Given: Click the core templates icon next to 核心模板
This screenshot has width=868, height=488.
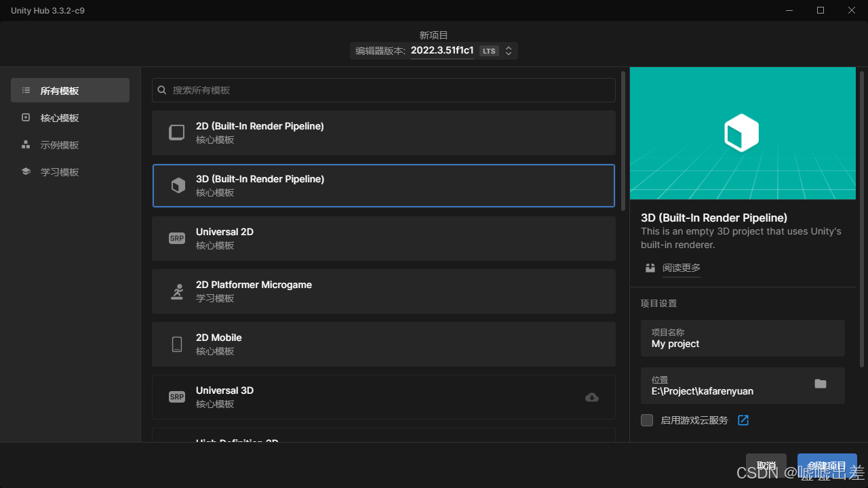Looking at the screenshot, I should 26,117.
